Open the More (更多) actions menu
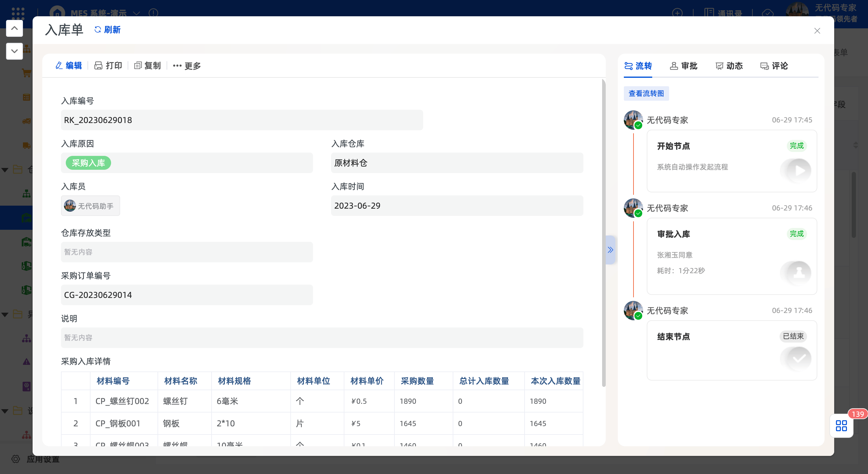This screenshot has height=474, width=868. coord(187,66)
